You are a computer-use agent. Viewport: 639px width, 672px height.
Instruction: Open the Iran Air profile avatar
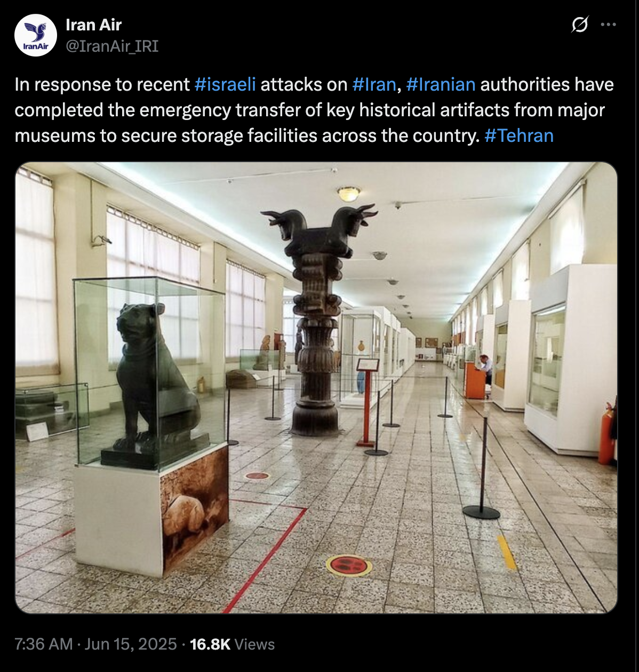point(36,35)
